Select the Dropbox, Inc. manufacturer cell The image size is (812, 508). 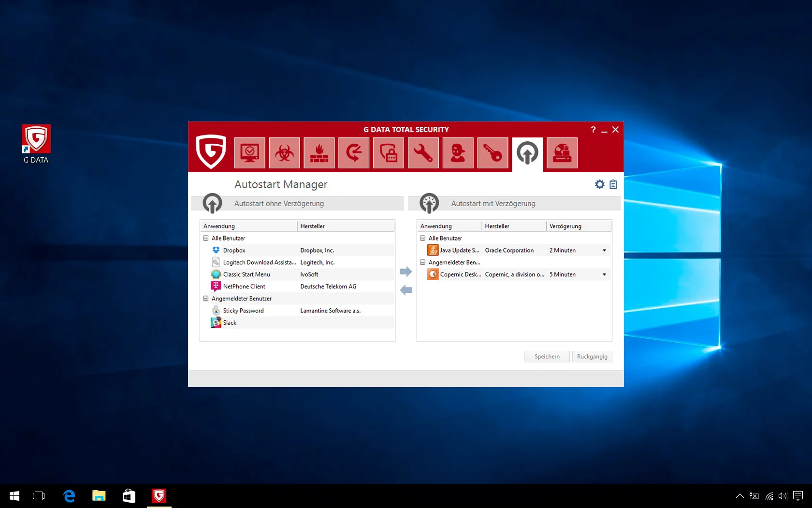click(317, 250)
